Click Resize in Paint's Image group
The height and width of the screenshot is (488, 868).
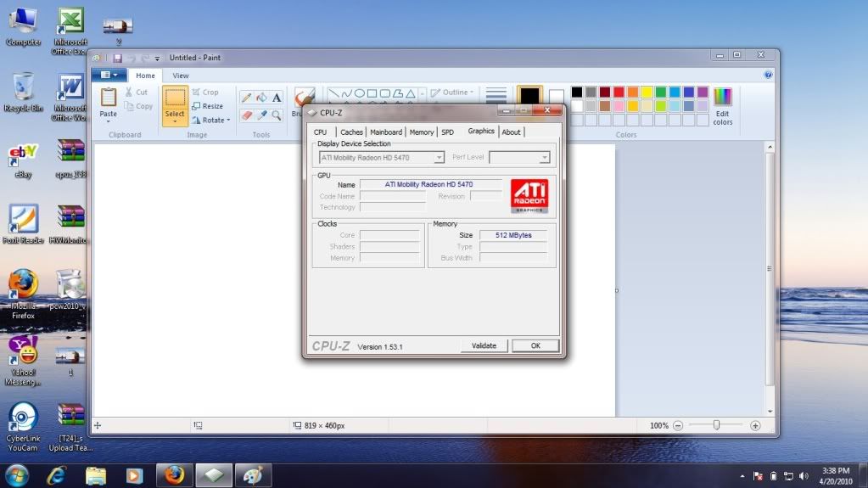pos(208,106)
